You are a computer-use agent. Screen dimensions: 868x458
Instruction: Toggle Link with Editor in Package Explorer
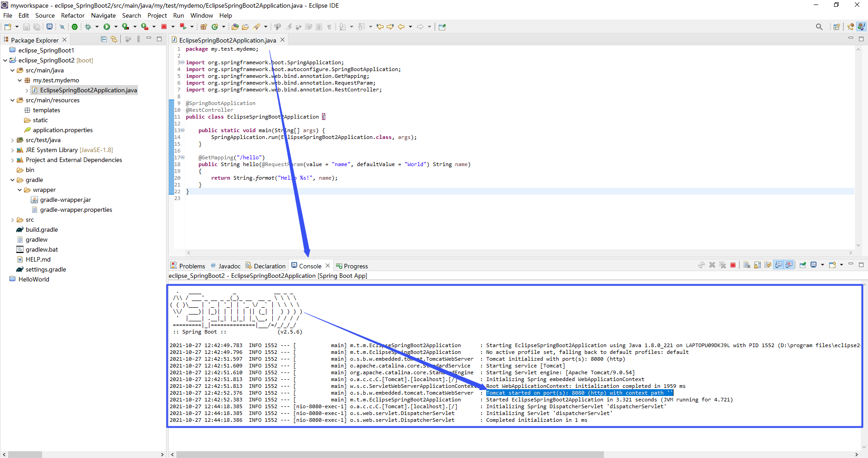(114, 39)
